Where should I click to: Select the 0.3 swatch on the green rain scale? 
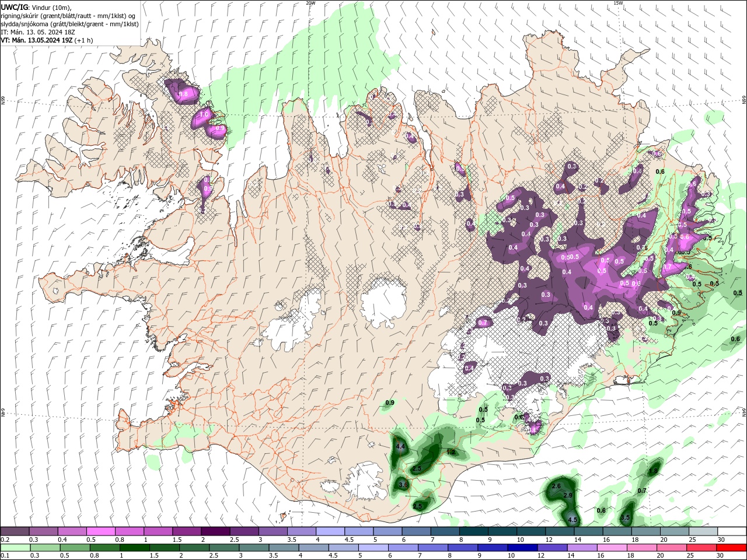(x=45, y=548)
